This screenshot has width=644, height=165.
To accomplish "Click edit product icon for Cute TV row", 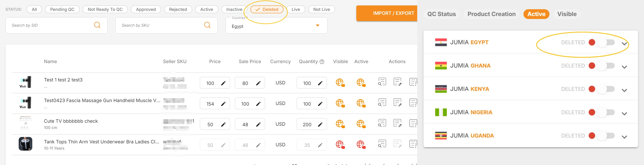I will 397,124.
